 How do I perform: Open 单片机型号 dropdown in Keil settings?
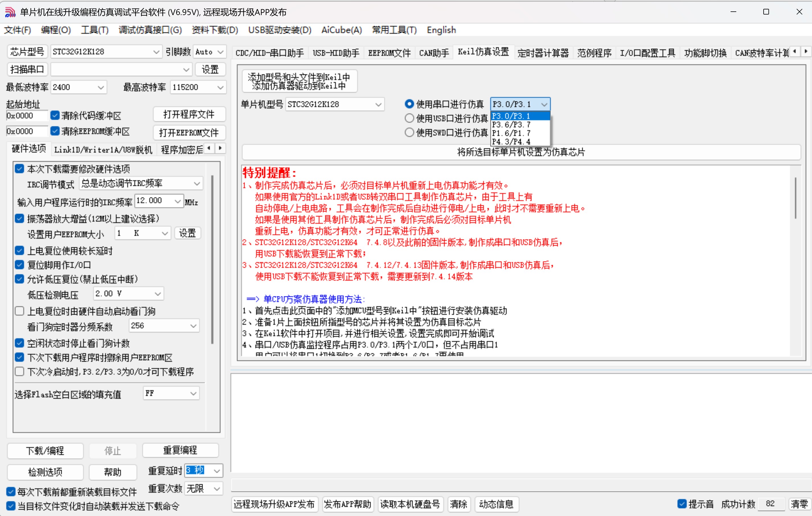click(335, 104)
